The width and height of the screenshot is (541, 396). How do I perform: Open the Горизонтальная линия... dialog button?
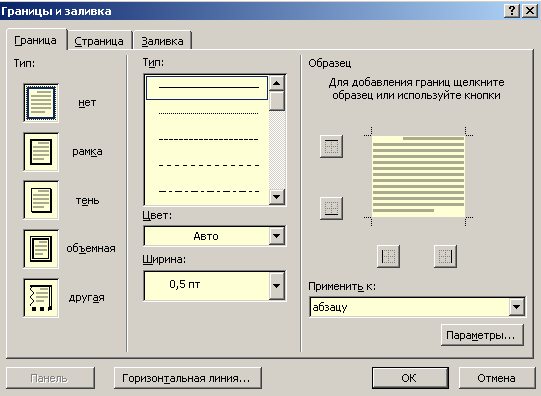tap(188, 378)
